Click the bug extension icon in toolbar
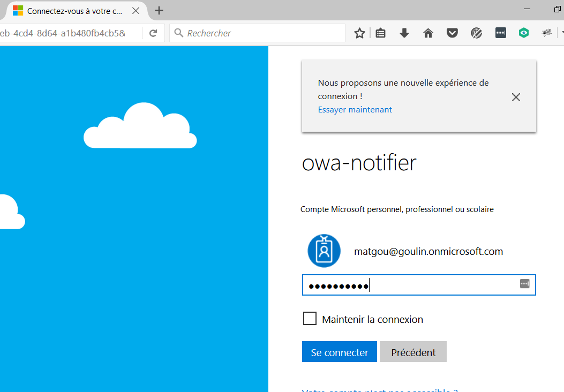564x392 pixels. (x=547, y=33)
